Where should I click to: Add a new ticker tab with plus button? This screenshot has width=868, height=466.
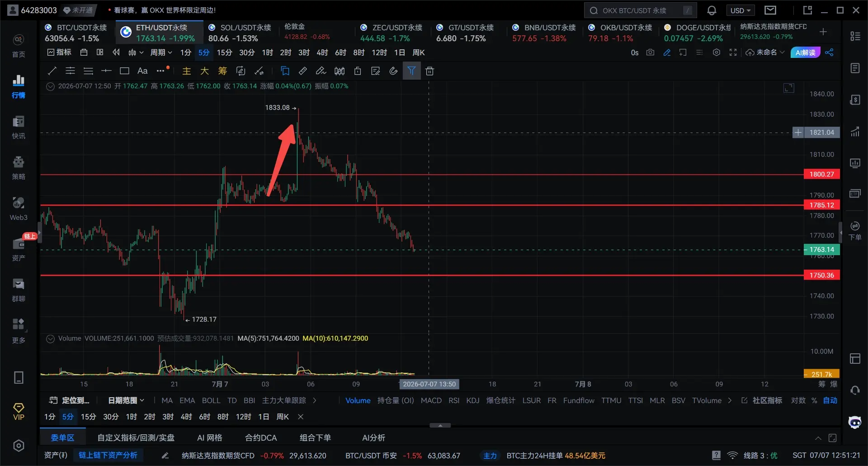pos(823,32)
